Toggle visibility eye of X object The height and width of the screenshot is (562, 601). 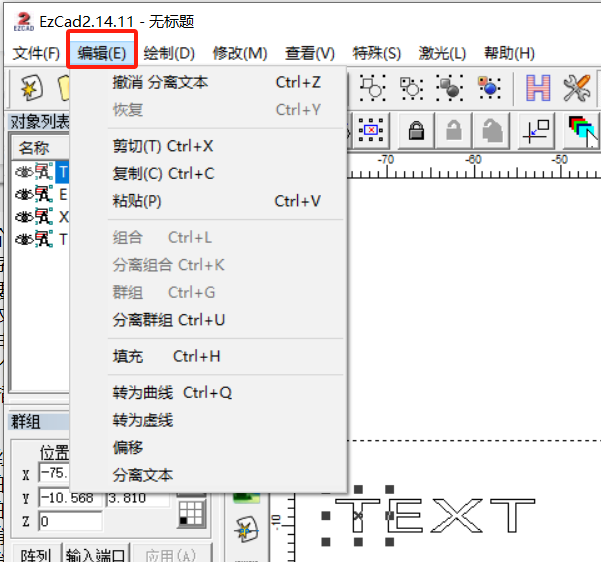click(x=23, y=217)
